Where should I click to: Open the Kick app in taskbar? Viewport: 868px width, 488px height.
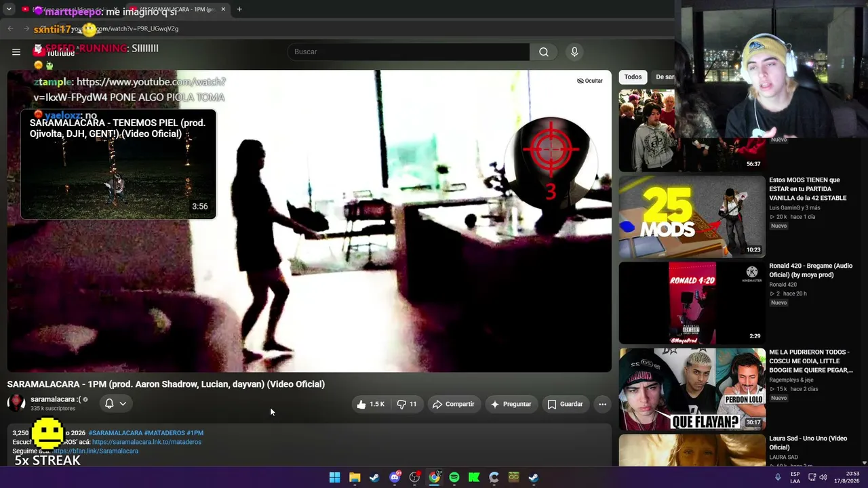474,477
